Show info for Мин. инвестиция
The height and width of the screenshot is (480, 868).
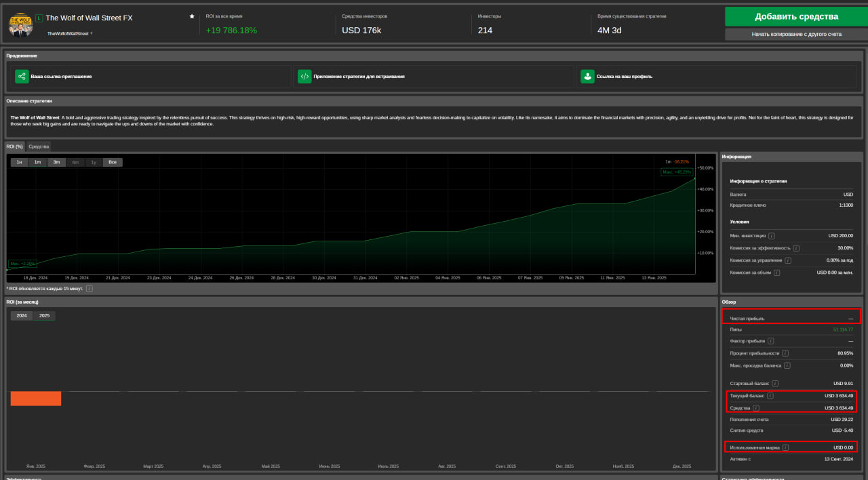(772, 236)
